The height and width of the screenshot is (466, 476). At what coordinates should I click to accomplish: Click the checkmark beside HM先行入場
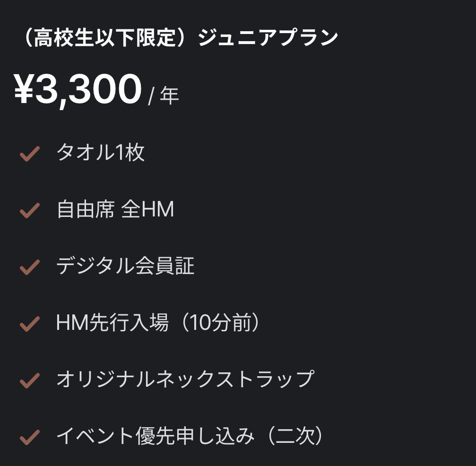tap(29, 324)
